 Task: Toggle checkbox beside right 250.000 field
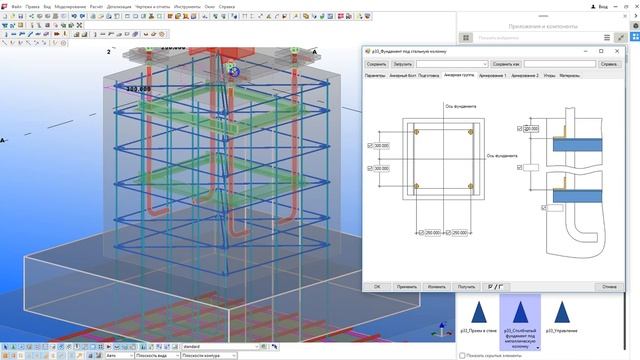coord(448,233)
